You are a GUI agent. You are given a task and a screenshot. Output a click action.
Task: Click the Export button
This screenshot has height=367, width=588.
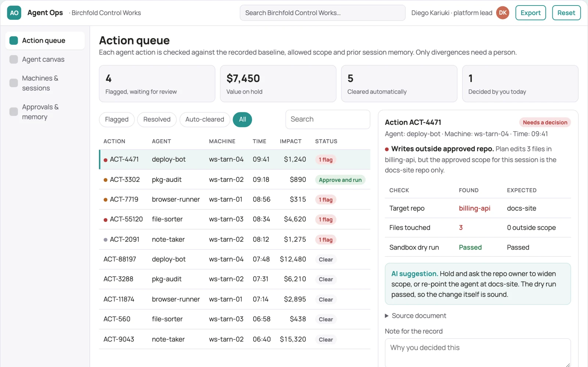(531, 13)
